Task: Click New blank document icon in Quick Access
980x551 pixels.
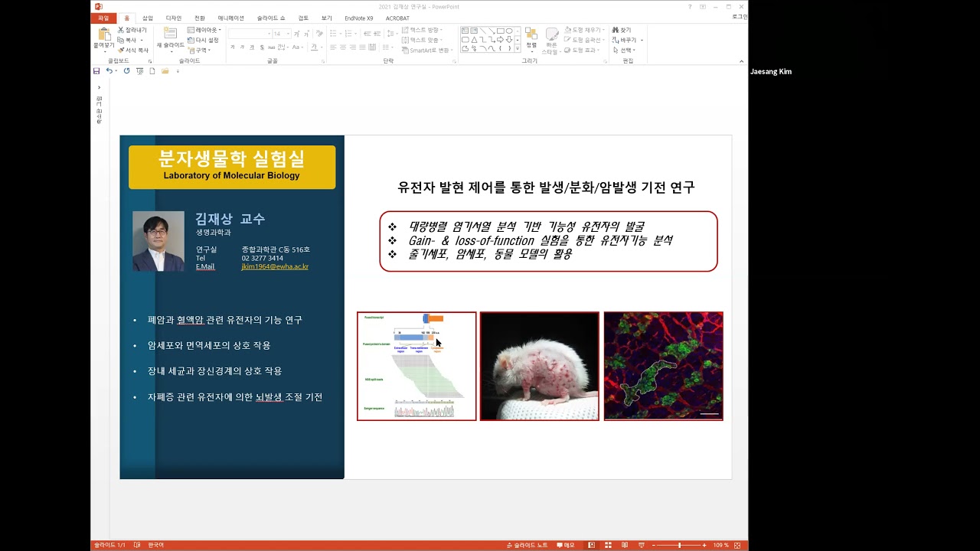Action: [152, 70]
